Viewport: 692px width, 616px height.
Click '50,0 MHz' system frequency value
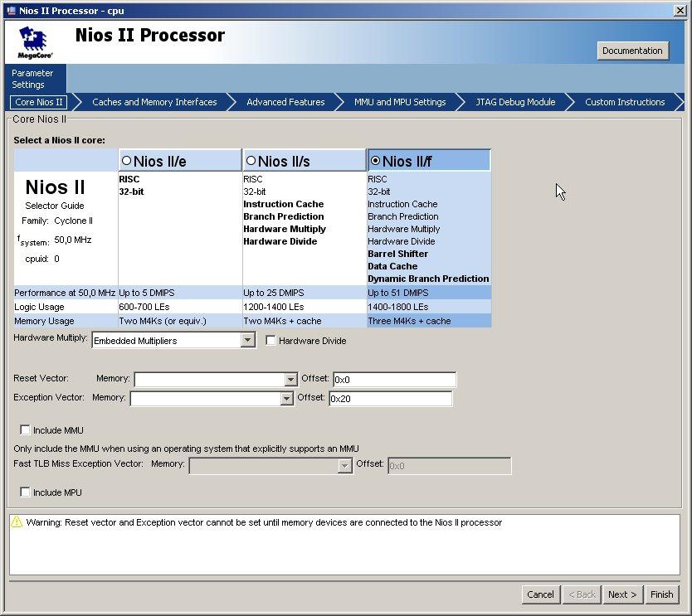73,240
